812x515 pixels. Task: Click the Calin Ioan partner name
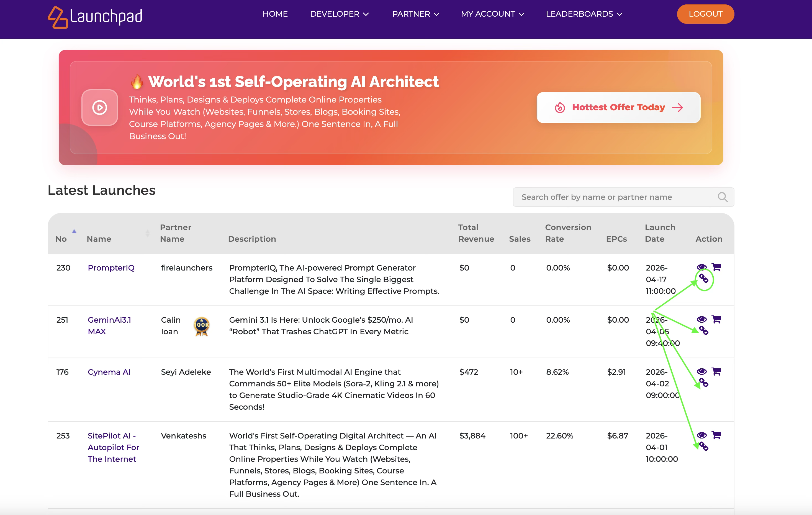coord(171,326)
